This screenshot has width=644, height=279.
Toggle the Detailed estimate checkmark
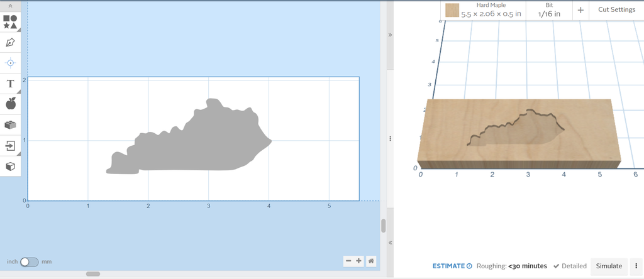click(570, 266)
